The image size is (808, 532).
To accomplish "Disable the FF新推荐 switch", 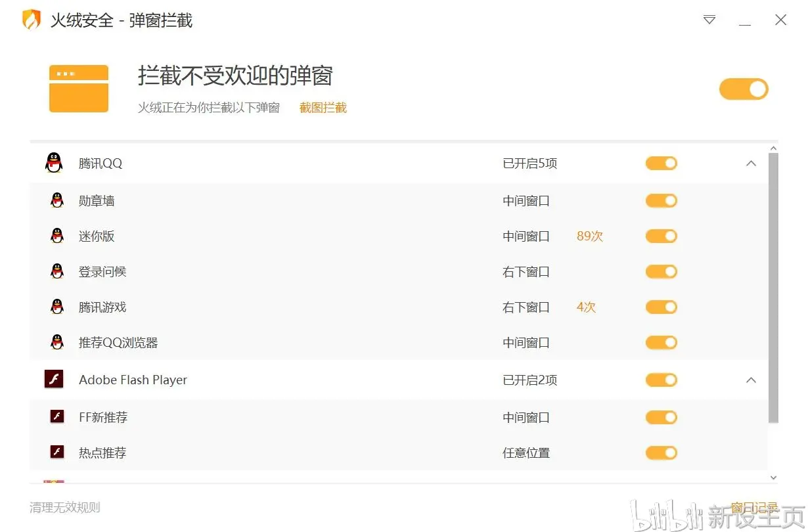I will tap(662, 418).
